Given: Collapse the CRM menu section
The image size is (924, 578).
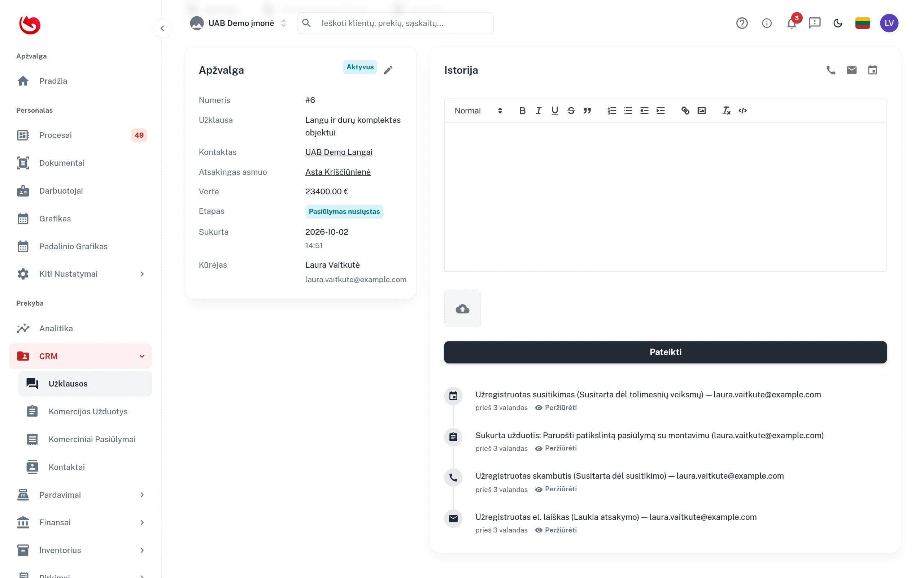Looking at the screenshot, I should (x=80, y=356).
